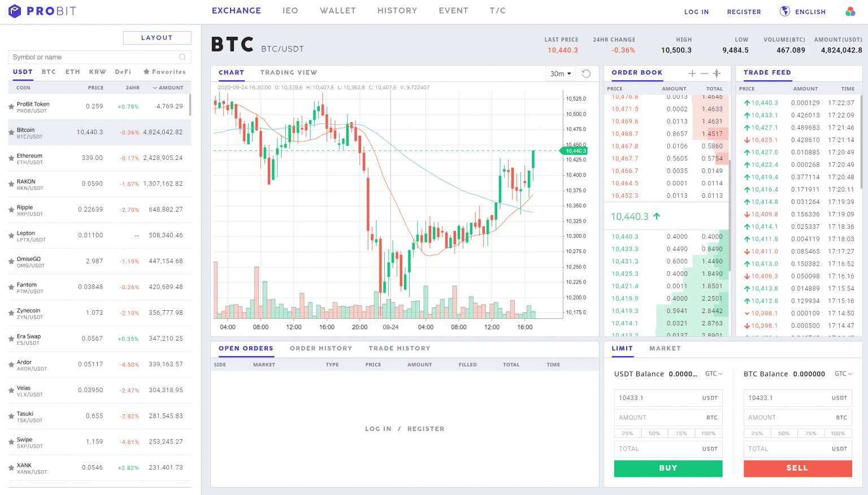The image size is (868, 495).
Task: Toggle favorite star for Fantom FTM/USDT
Action: click(x=11, y=288)
